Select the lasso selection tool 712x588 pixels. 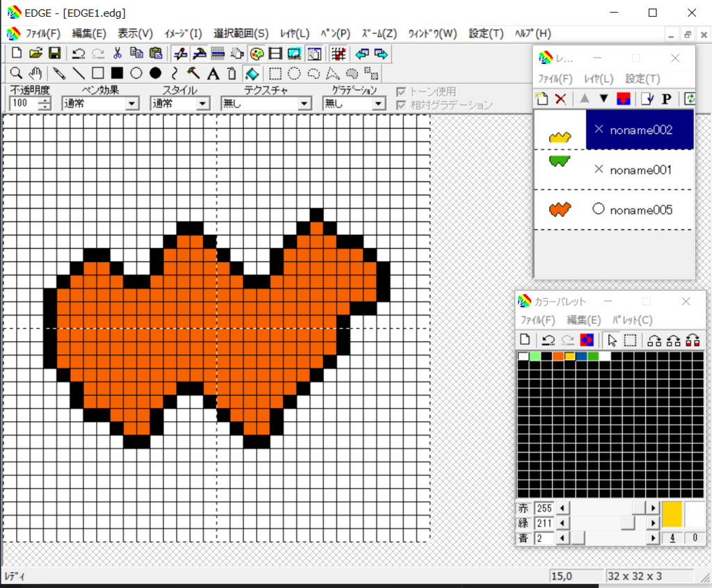click(x=314, y=73)
